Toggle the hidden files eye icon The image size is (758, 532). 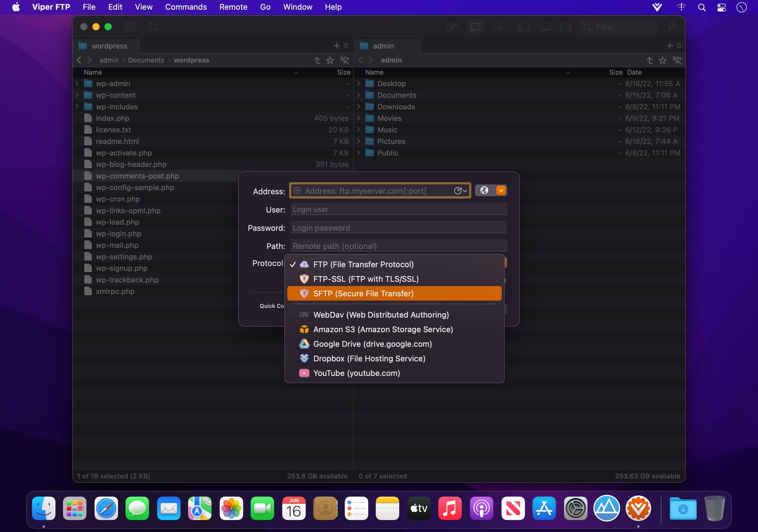(452, 27)
